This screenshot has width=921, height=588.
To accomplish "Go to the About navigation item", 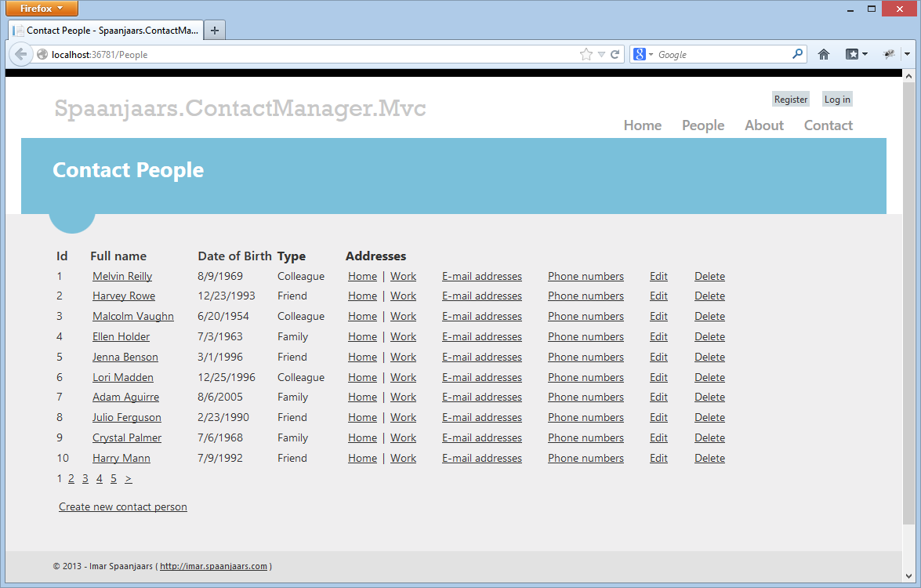I will click(763, 125).
